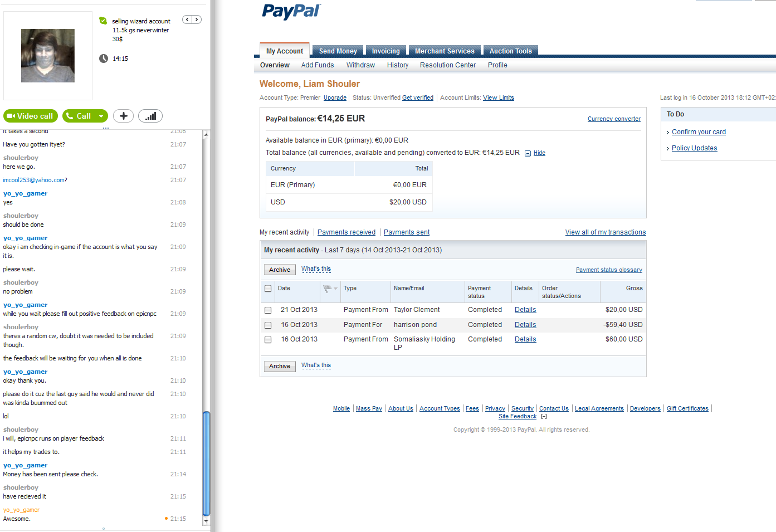Switch to the Send Money tab
The height and width of the screenshot is (532, 776).
point(338,51)
